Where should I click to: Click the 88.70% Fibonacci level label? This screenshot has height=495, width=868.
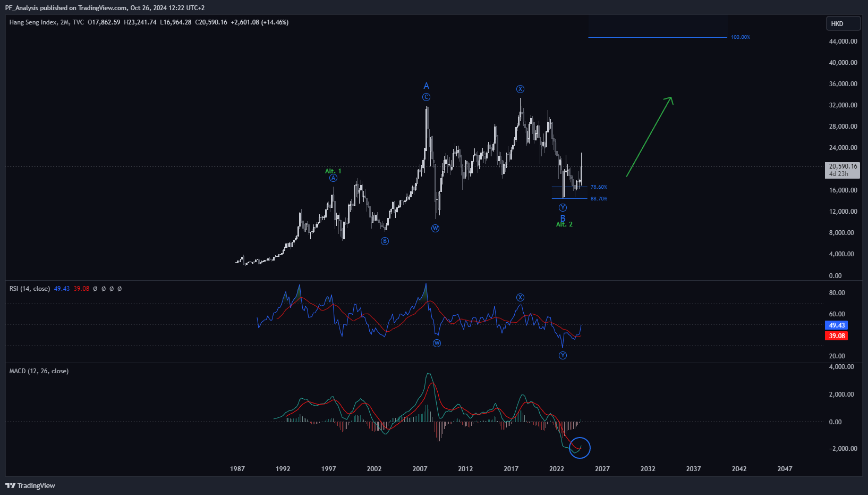click(x=599, y=199)
